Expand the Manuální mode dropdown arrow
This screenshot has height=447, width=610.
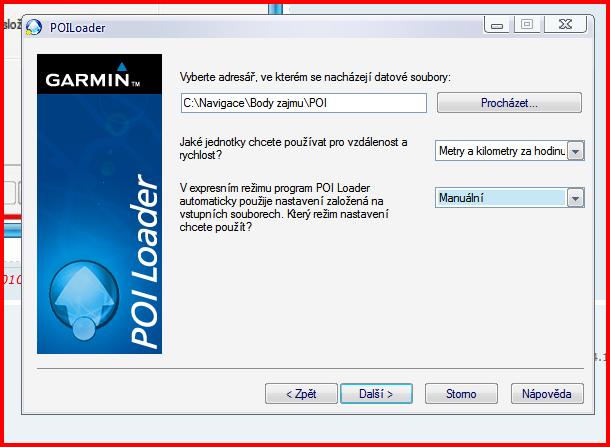(x=575, y=199)
